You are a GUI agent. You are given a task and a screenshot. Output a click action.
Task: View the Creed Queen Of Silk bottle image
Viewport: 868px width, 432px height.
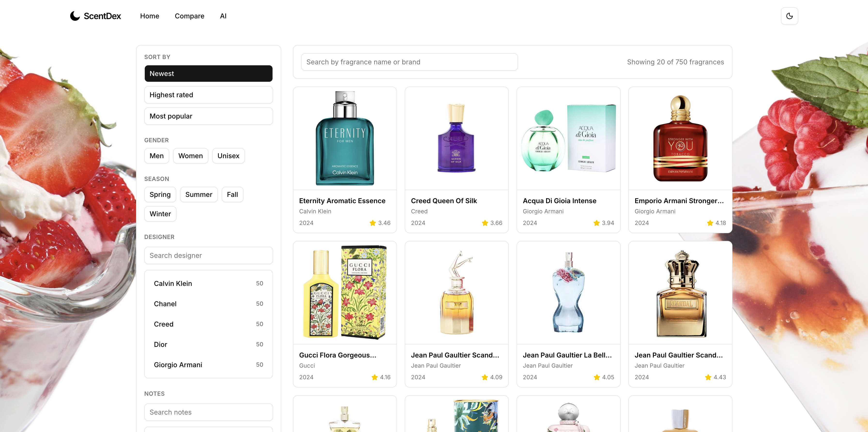457,138
